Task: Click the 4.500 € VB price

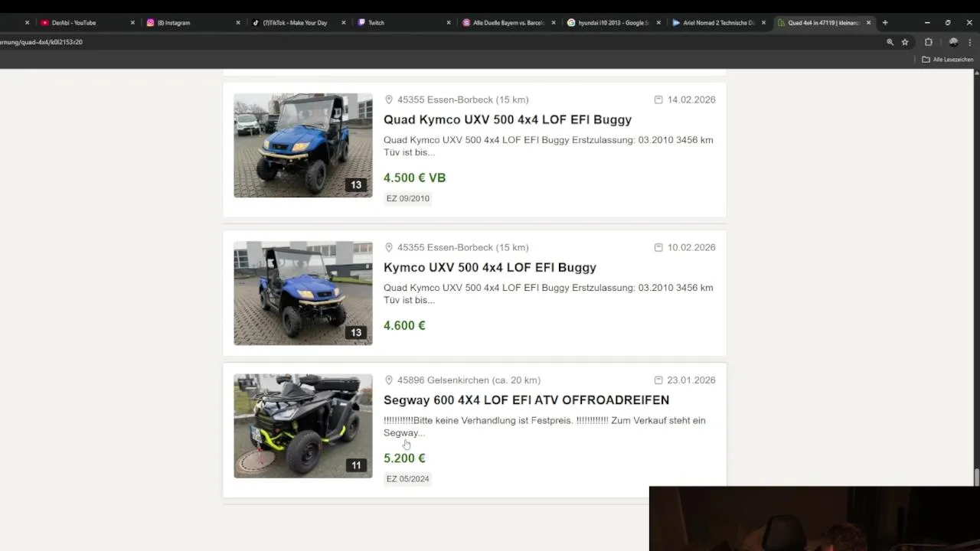Action: (x=414, y=178)
